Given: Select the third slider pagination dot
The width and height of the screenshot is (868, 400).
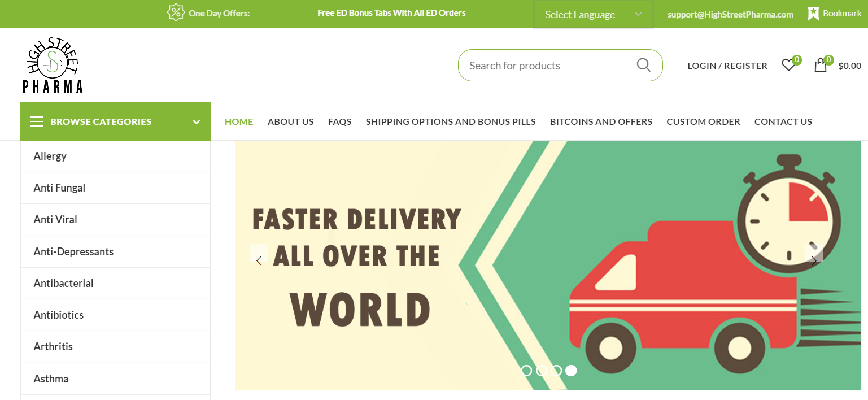Looking at the screenshot, I should pos(556,371).
